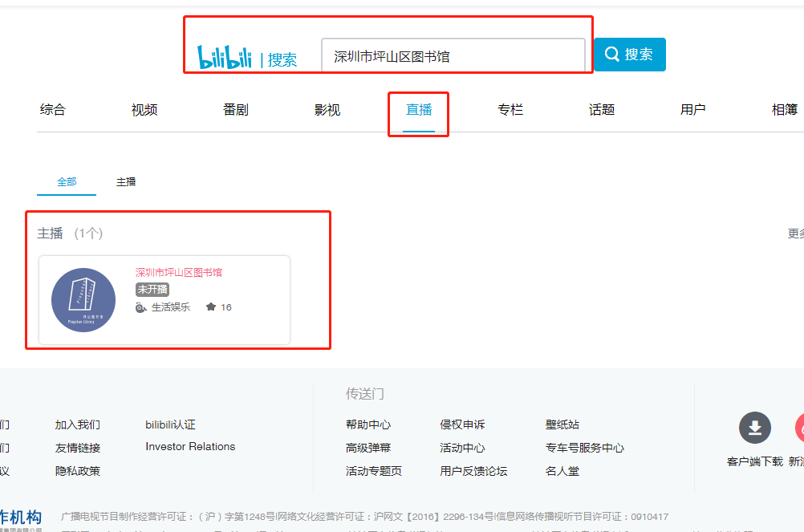Screen dimensions: 804x532
Task: Click the client download arrow icon
Action: point(755,428)
